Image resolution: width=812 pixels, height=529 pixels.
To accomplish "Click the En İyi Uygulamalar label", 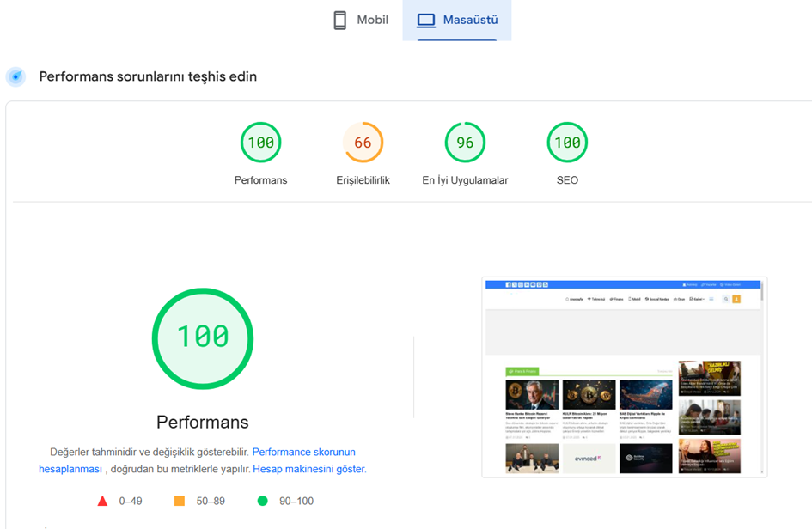I will [465, 180].
